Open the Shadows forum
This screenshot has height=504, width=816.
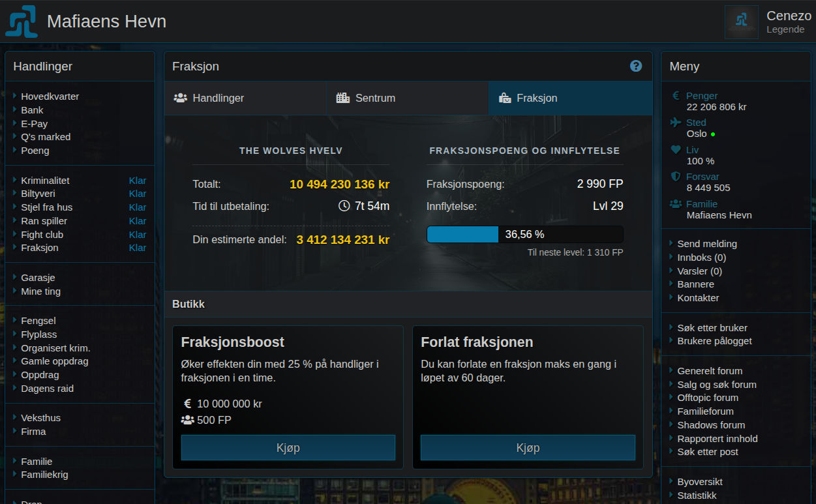click(711, 424)
